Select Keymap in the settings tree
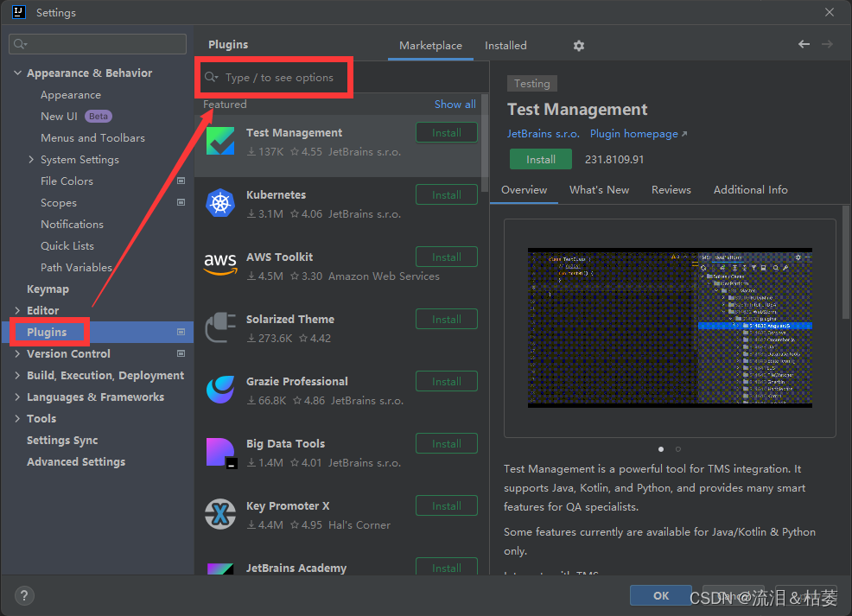 tap(48, 289)
